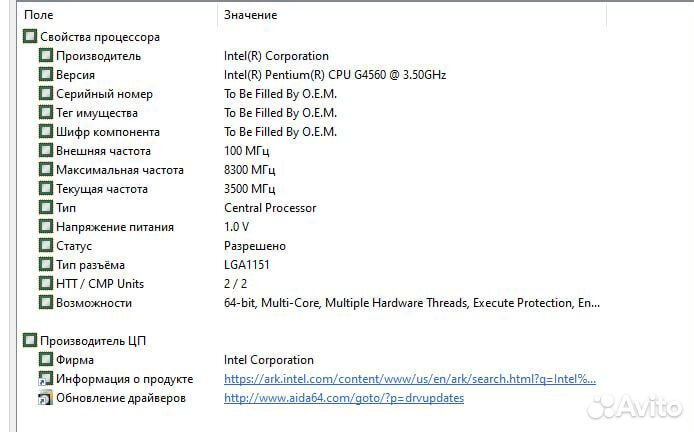The width and height of the screenshot is (694, 432).
Task: Open the ark.intel.com product information link
Action: pyautogui.click(x=410, y=379)
